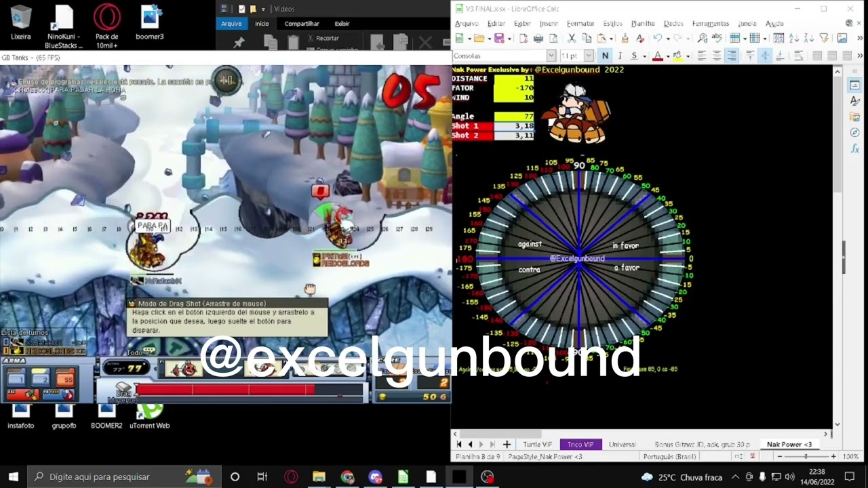Click the Windows taskbar search box
This screenshot has width=868, height=488.
coord(125,476)
